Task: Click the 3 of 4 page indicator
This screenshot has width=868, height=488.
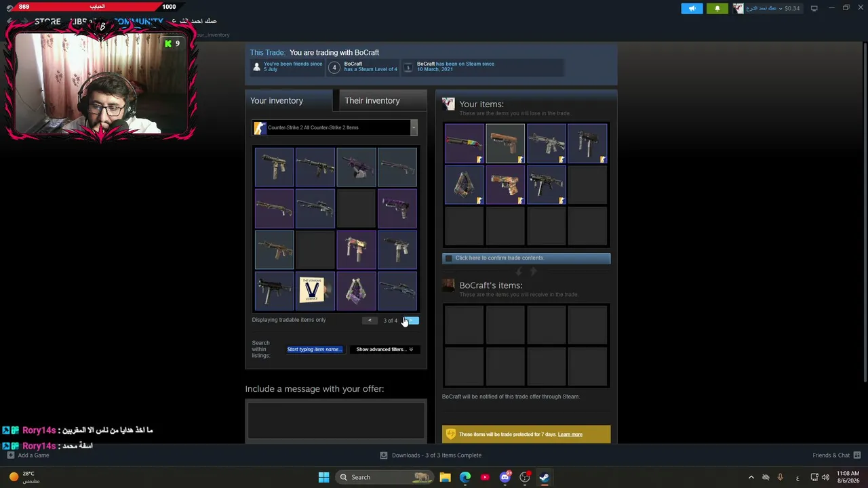Action: [391, 321]
